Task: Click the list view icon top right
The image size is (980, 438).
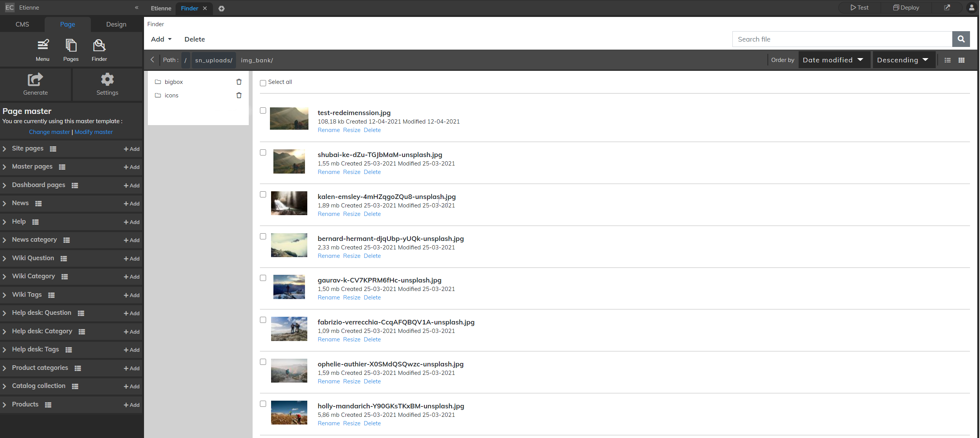Action: coord(948,60)
